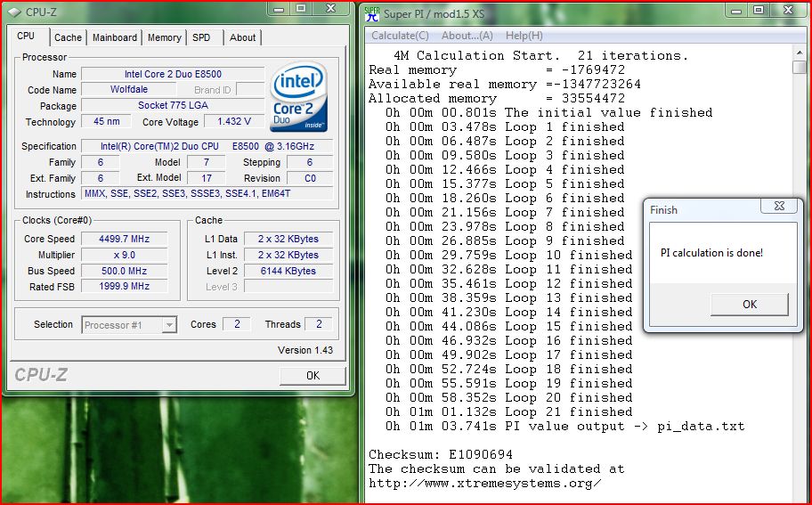Click the initial value finished line
This screenshot has height=505, width=812.
(x=549, y=112)
